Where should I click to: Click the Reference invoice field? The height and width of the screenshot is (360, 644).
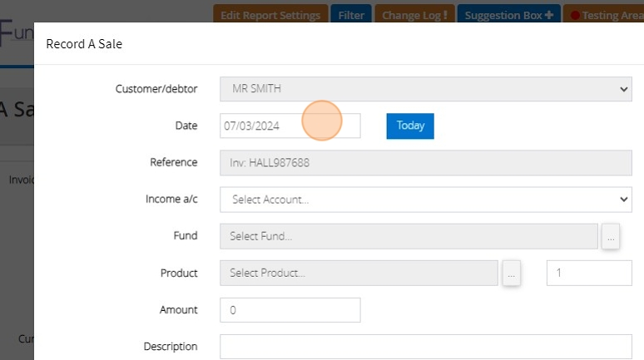[x=425, y=163]
